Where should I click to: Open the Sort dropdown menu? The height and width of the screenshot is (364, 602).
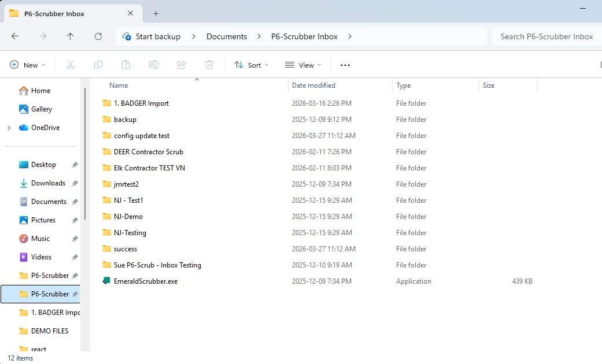(251, 65)
